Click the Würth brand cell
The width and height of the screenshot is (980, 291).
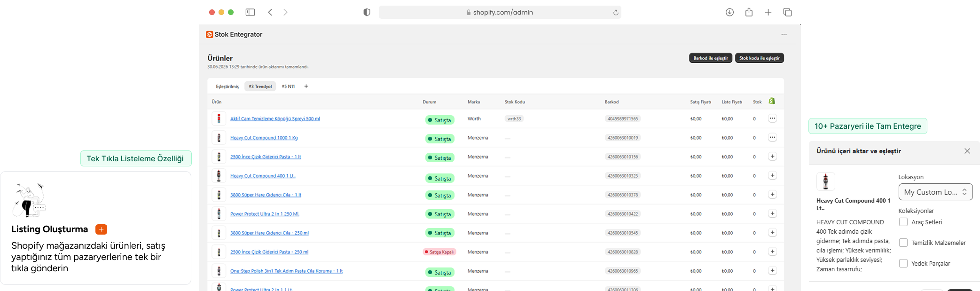(474, 119)
